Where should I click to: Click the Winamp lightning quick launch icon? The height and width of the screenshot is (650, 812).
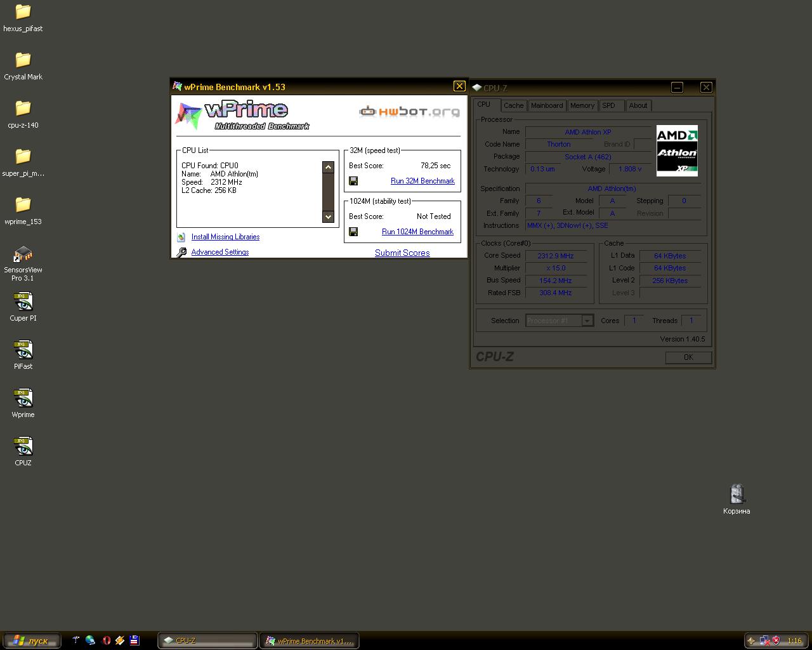[x=120, y=640]
